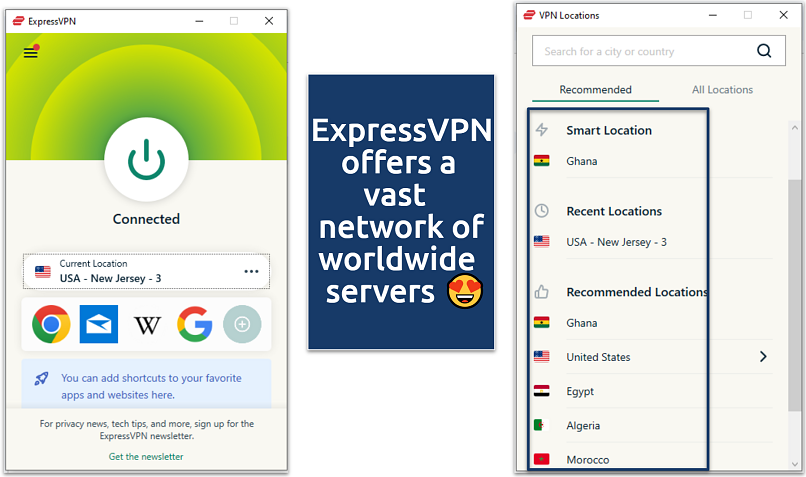
Task: Toggle the VPN power button off
Action: click(146, 158)
